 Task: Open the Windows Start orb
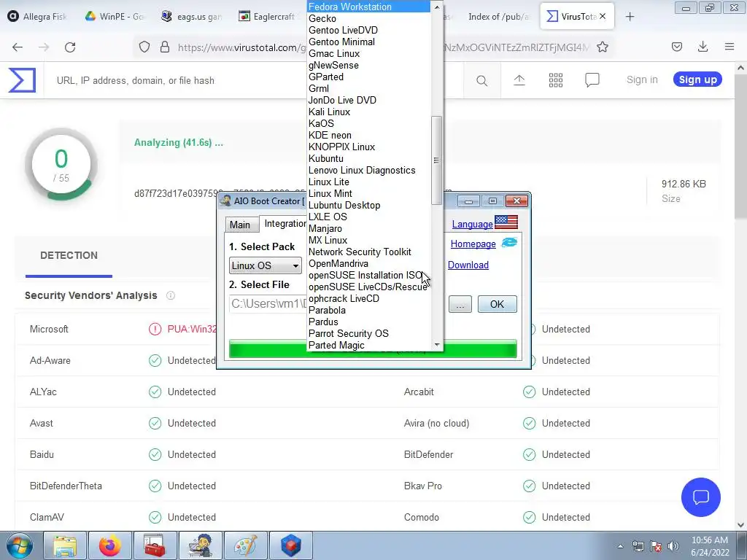(x=19, y=545)
